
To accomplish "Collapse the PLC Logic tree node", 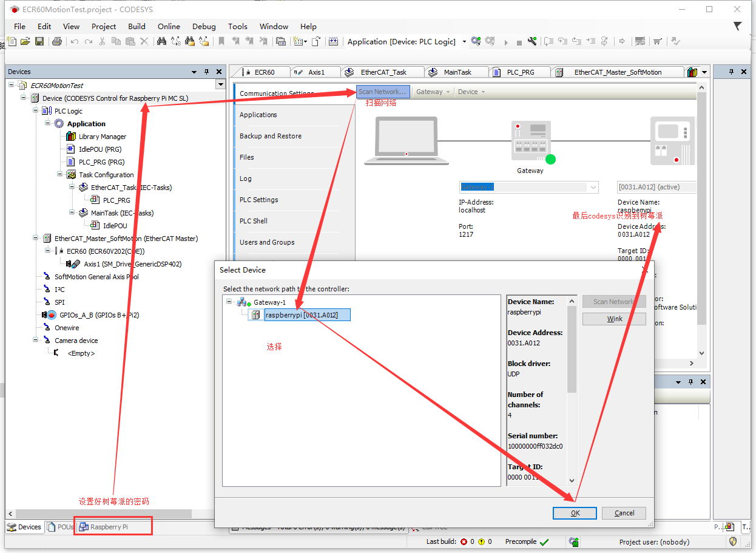I will [36, 111].
